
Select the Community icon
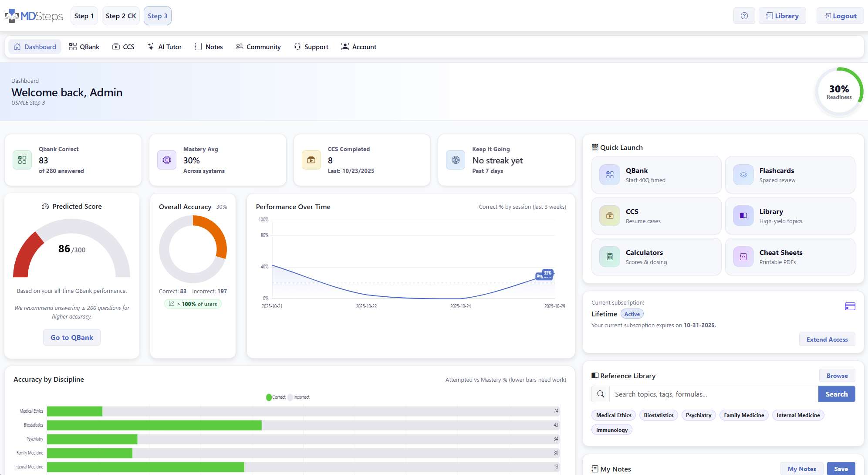tap(239, 47)
